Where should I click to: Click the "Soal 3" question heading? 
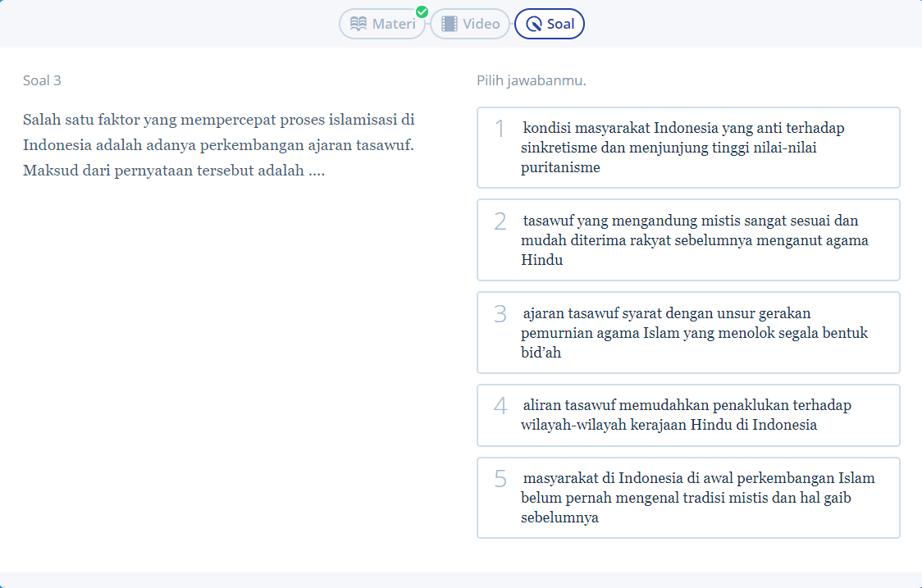[42, 80]
